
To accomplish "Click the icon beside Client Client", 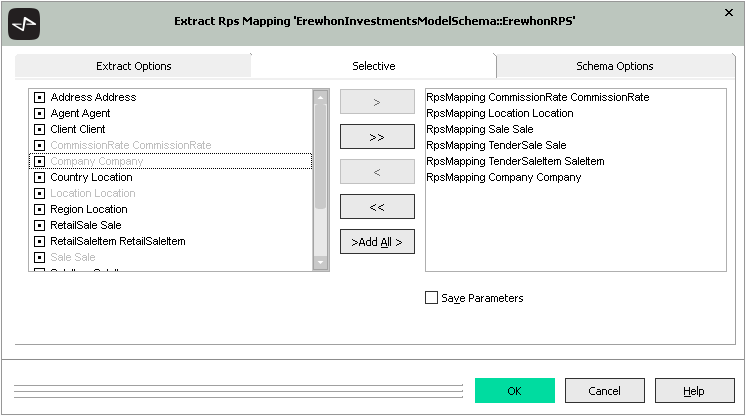I will [x=40, y=130].
